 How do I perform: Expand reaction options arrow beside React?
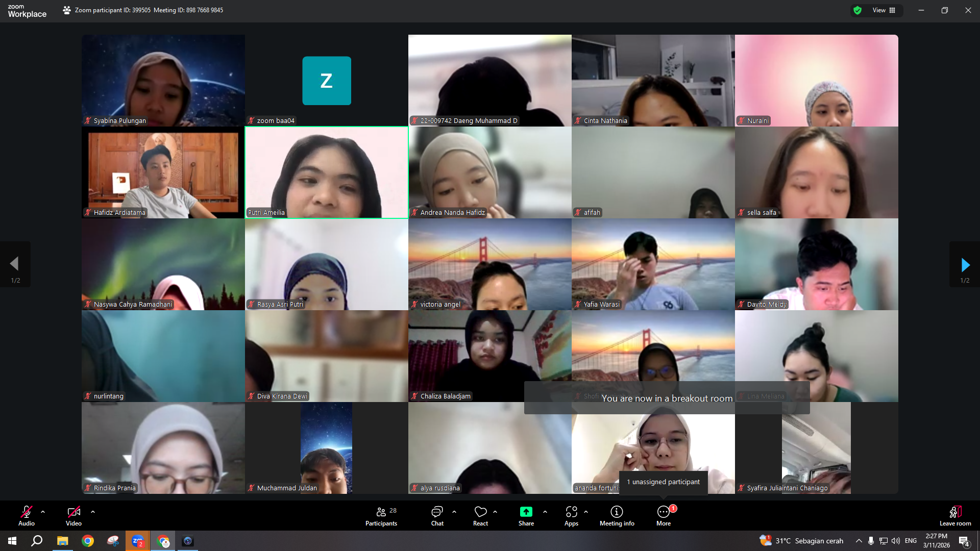coord(495,512)
